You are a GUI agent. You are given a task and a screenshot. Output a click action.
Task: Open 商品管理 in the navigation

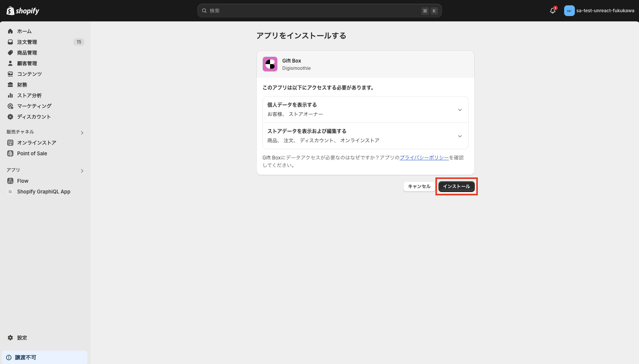[27, 52]
